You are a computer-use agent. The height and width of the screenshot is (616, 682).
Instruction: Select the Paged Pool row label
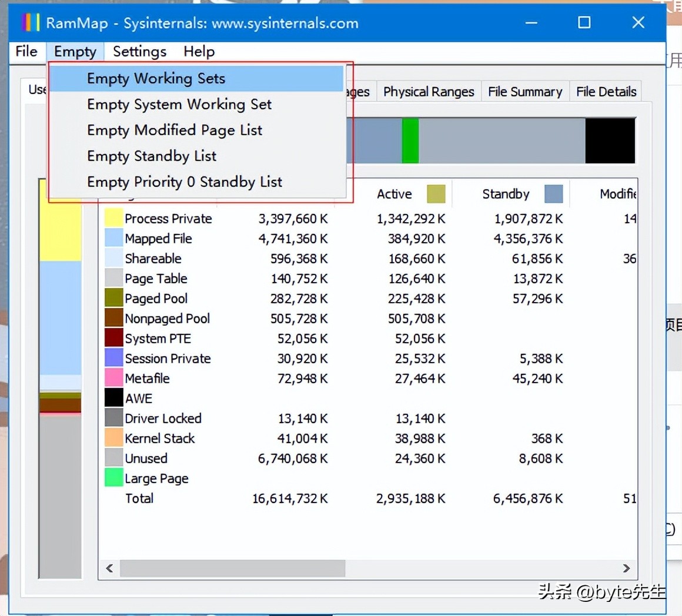pos(156,298)
